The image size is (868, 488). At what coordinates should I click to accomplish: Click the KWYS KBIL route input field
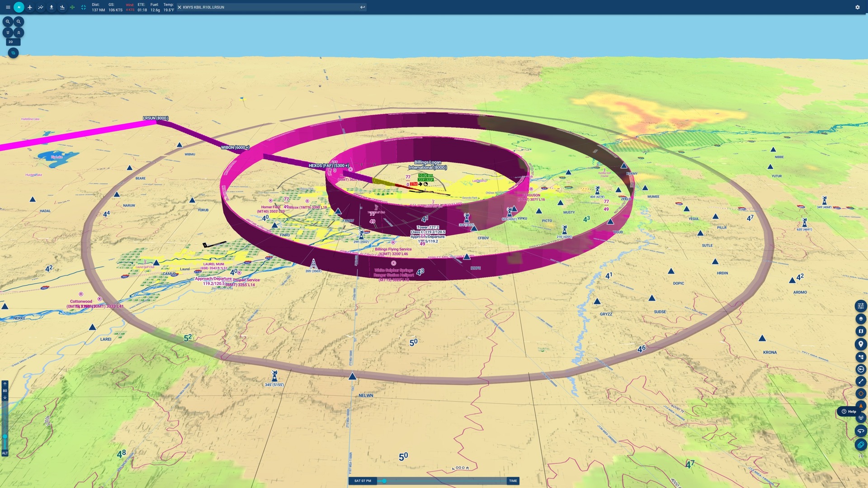point(269,7)
